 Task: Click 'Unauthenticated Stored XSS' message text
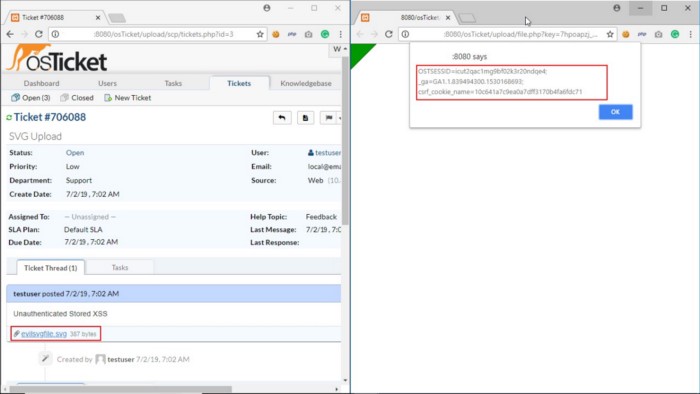60,314
